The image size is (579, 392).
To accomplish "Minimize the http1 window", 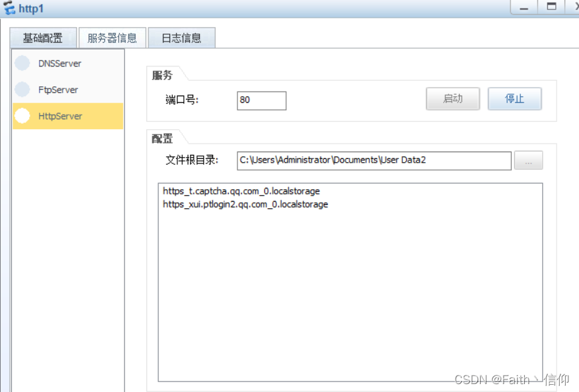I will click(x=524, y=7).
